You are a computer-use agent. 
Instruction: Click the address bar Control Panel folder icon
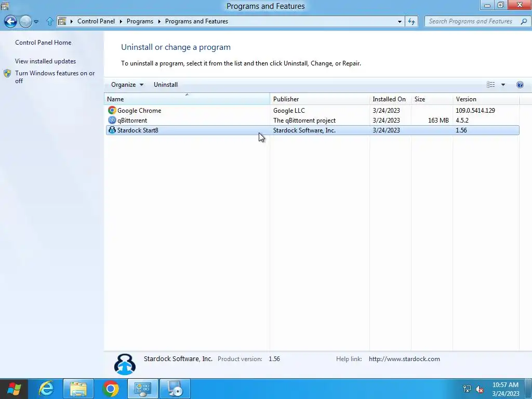point(62,21)
